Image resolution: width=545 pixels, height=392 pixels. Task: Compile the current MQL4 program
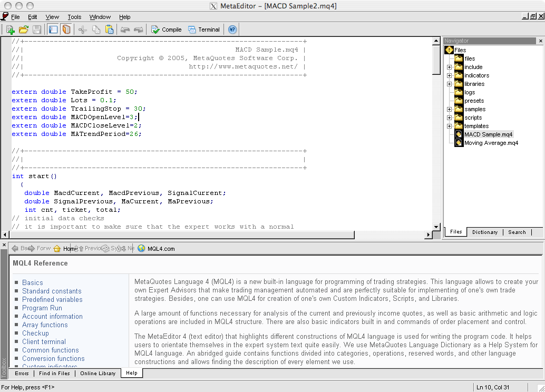coord(166,30)
